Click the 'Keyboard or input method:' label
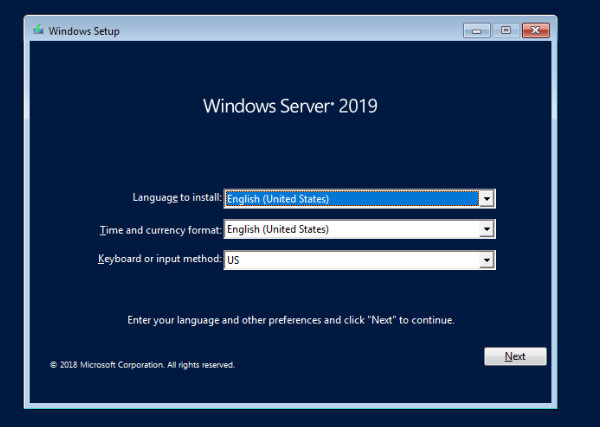This screenshot has width=600, height=427. [160, 259]
